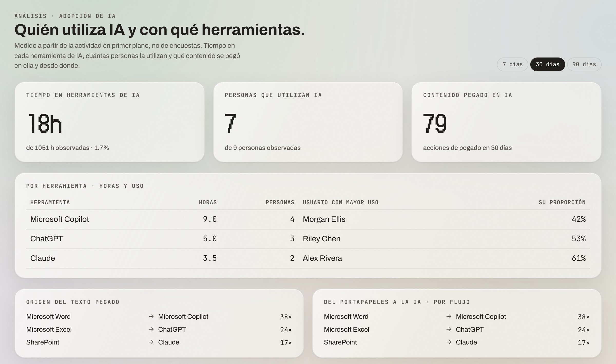Click 24× count in Origen del texto pegado
The width and height of the screenshot is (616, 364).
[x=286, y=330]
